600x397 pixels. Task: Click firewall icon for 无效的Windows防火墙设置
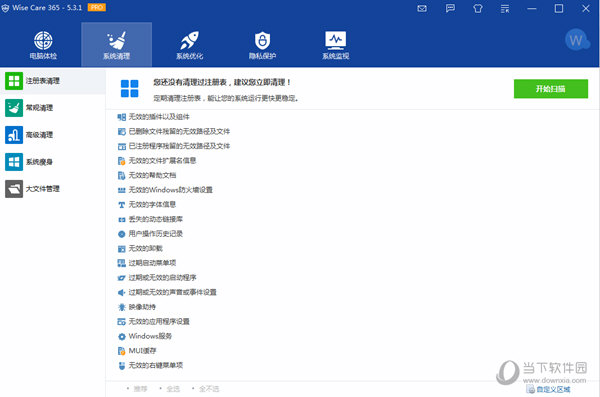tap(122, 190)
